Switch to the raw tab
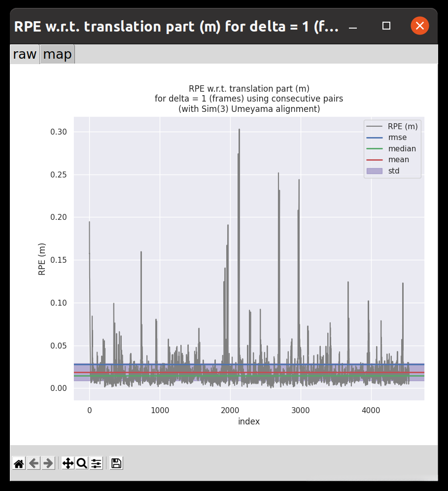 [x=25, y=54]
